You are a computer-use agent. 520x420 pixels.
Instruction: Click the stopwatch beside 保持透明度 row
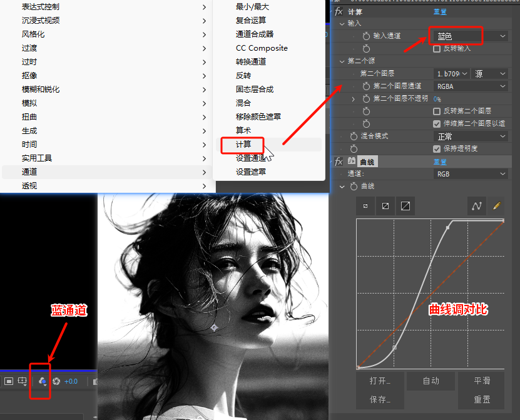pyautogui.click(x=354, y=148)
